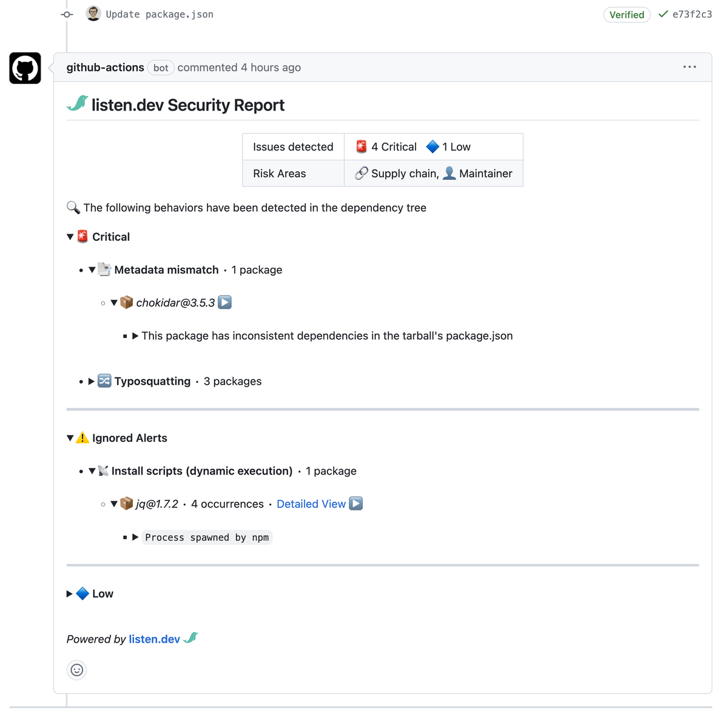Click the github-actions bot avatar
728x718 pixels.
pyautogui.click(x=25, y=68)
